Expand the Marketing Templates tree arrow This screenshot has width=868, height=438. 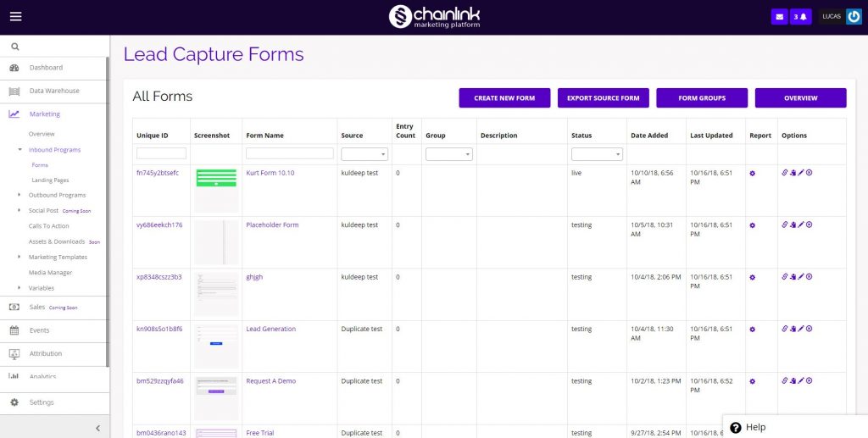coord(19,257)
